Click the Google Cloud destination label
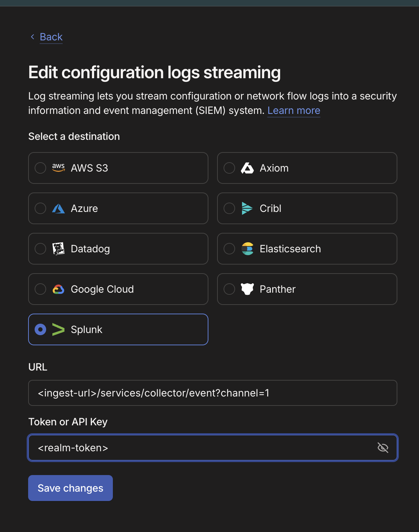This screenshot has width=419, height=532. coord(102,289)
